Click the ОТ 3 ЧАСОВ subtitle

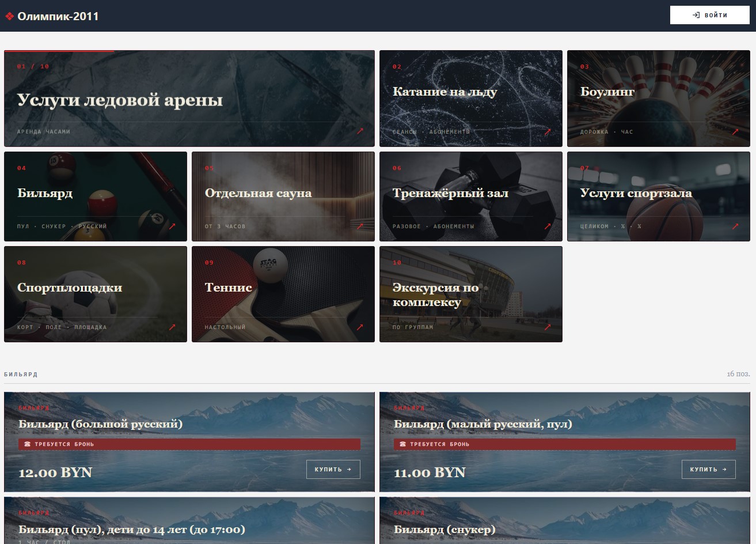click(x=225, y=226)
